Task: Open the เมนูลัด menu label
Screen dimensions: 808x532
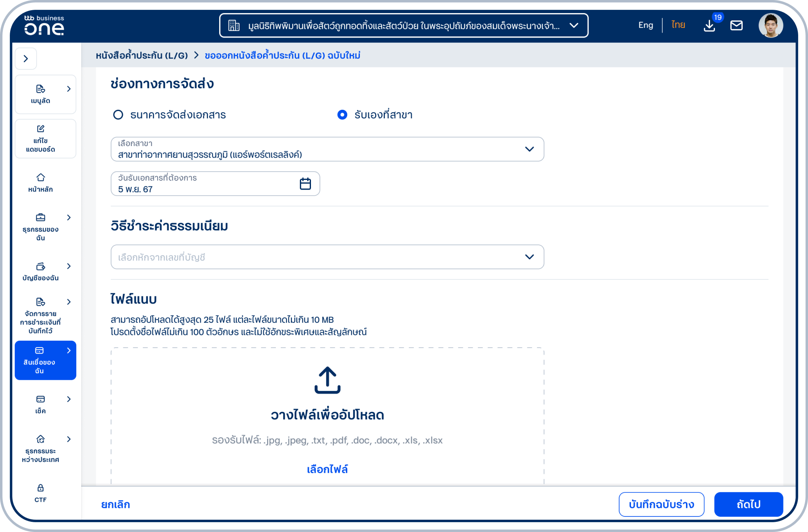Action: (40, 101)
